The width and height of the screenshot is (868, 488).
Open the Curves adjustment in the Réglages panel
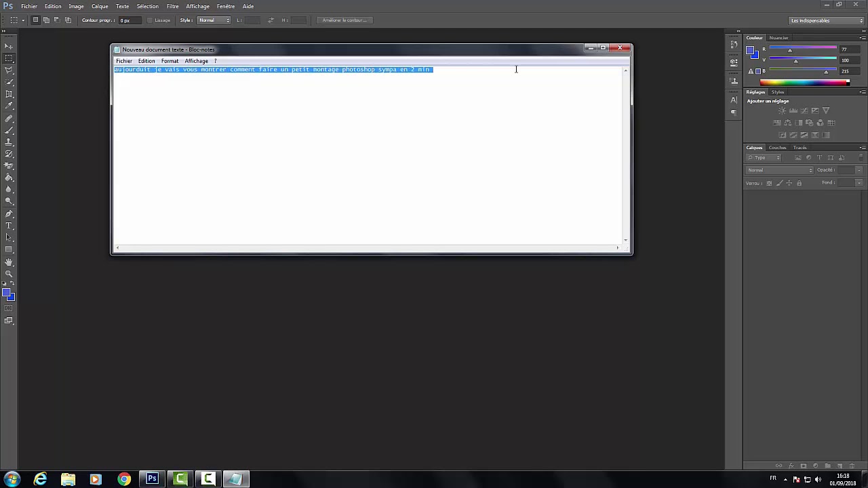point(805,110)
